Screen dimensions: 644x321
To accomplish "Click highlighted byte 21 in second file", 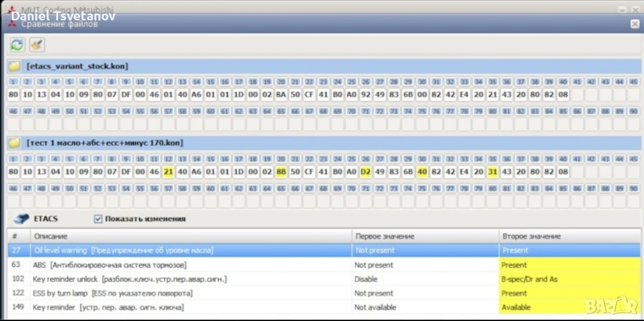I will point(168,172).
